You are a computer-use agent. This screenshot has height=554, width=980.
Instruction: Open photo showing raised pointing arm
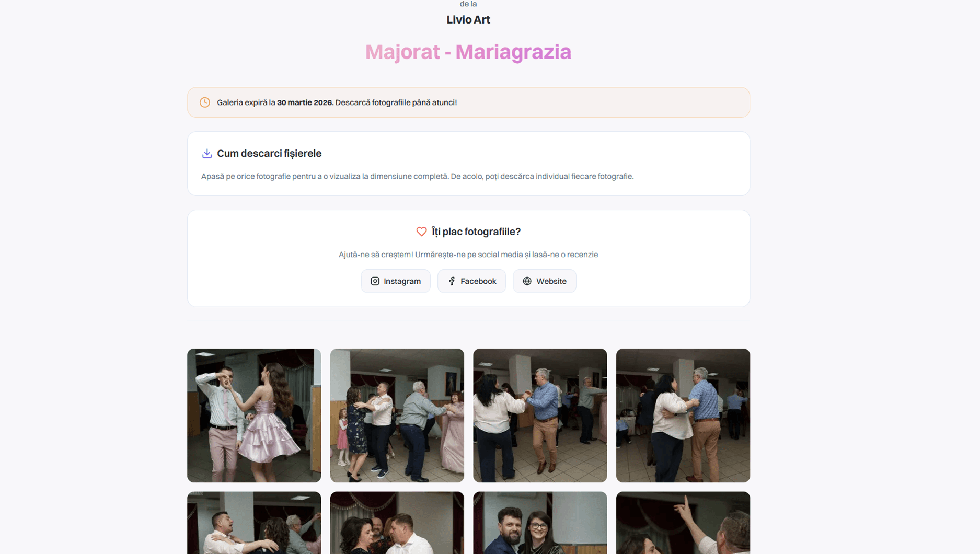pyautogui.click(x=683, y=523)
